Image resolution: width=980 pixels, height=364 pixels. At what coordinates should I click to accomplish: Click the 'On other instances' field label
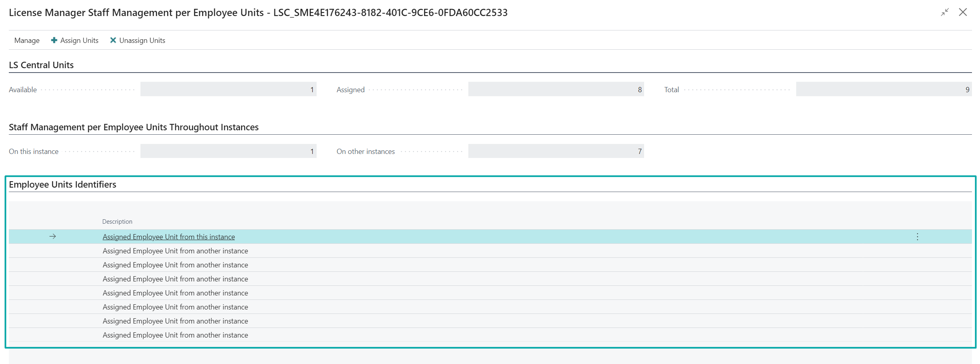[366, 152]
